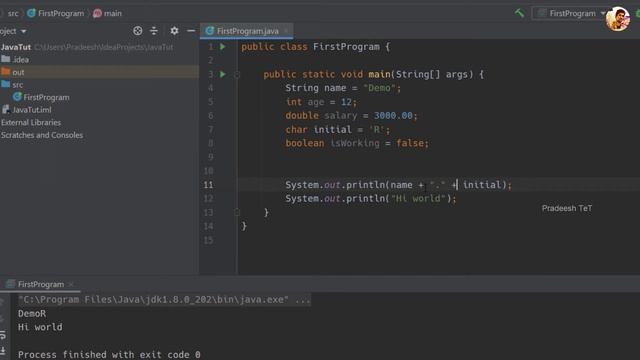The width and height of the screenshot is (640, 360).
Task: Click the isWorking variable name on line 8
Action: 355,143
